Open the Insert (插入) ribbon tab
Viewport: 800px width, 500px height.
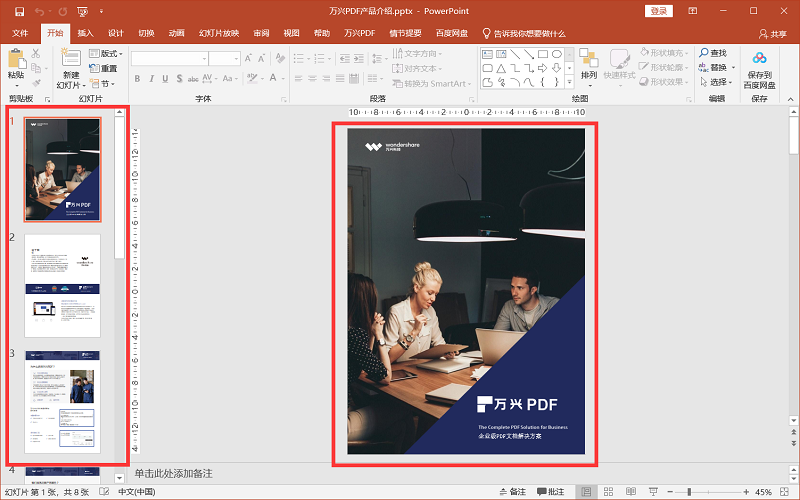point(85,33)
